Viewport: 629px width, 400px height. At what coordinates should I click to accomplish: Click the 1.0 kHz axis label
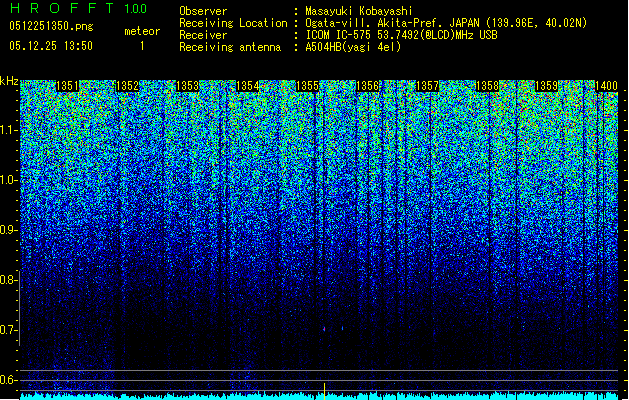point(8,181)
